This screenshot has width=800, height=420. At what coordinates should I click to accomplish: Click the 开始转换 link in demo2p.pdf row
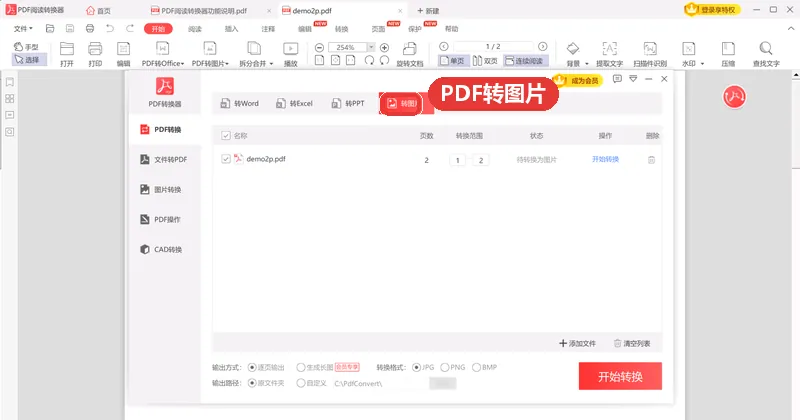click(x=606, y=159)
